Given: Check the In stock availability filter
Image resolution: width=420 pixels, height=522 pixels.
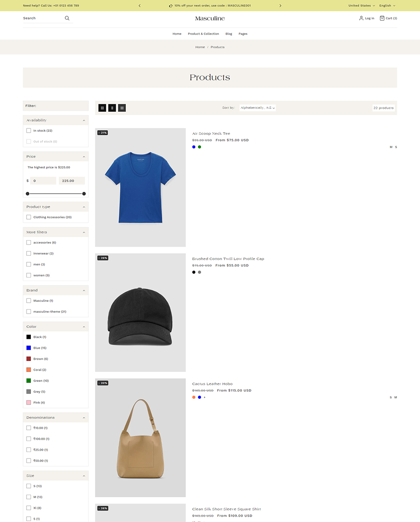Looking at the screenshot, I should 29,130.
